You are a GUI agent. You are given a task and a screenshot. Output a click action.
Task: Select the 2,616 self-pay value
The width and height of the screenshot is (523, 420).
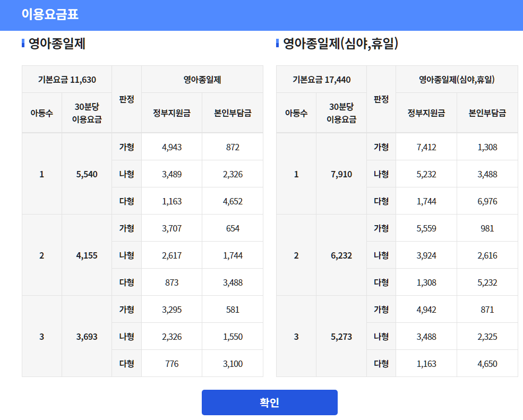coord(487,255)
